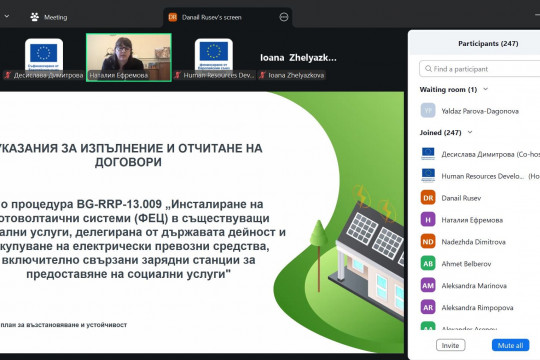Select Десислава Димитрова in participants list
The image size is (540, 360).
coord(479,154)
